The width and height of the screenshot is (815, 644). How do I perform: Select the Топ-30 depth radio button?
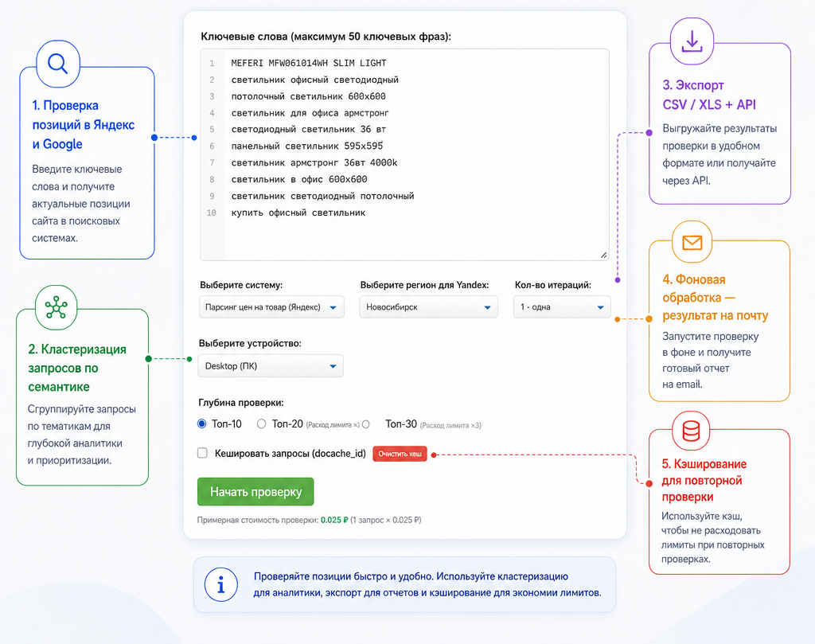point(366,424)
